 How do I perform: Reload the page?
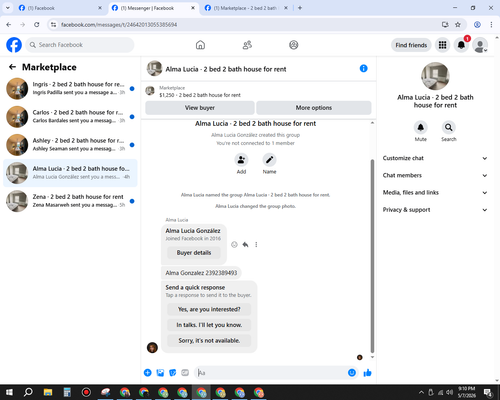(x=37, y=25)
